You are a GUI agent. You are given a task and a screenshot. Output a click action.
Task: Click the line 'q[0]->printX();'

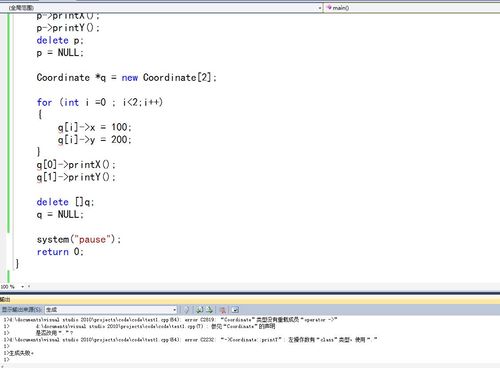(x=76, y=165)
